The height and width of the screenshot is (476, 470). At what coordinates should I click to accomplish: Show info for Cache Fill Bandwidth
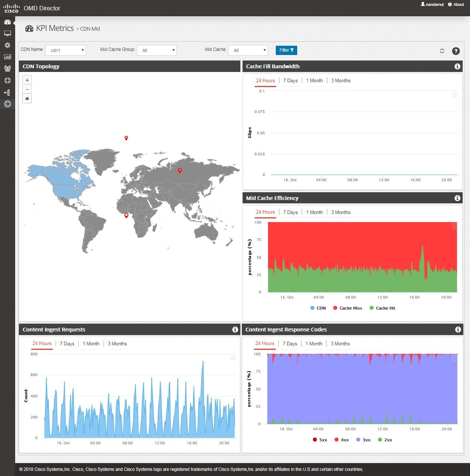(x=457, y=66)
